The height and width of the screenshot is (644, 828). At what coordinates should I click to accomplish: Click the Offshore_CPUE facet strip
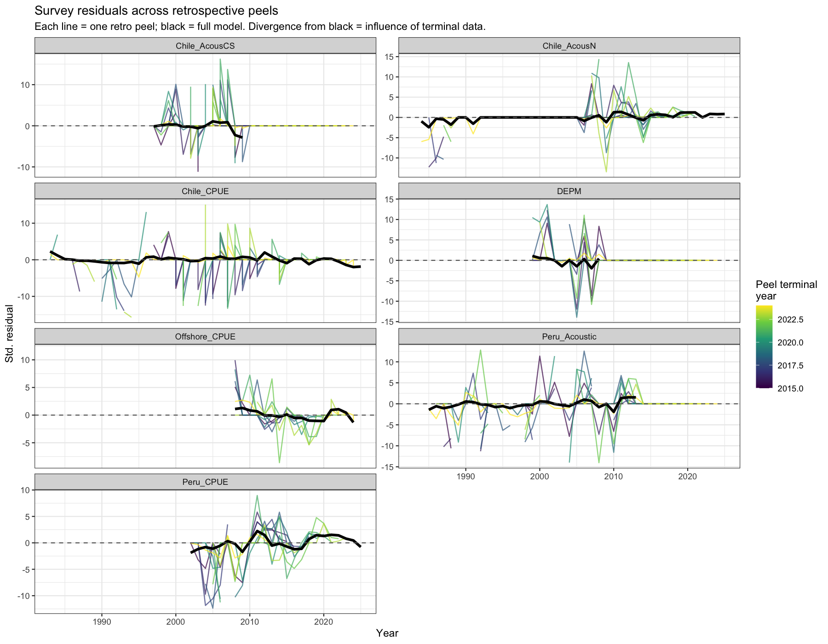[205, 336]
